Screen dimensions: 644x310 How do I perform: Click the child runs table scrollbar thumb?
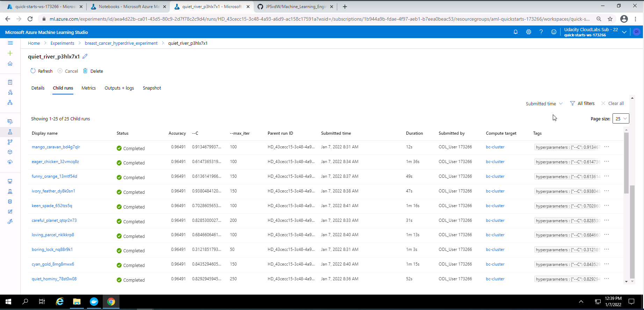(x=626, y=163)
